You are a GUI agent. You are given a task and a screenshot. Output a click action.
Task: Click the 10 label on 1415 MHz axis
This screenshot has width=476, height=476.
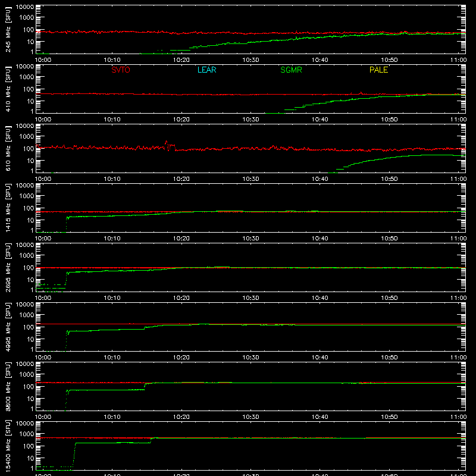point(30,220)
